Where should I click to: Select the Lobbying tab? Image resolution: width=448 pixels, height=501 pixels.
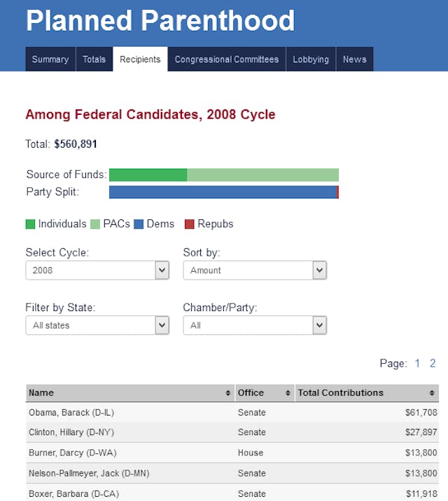coord(311,60)
